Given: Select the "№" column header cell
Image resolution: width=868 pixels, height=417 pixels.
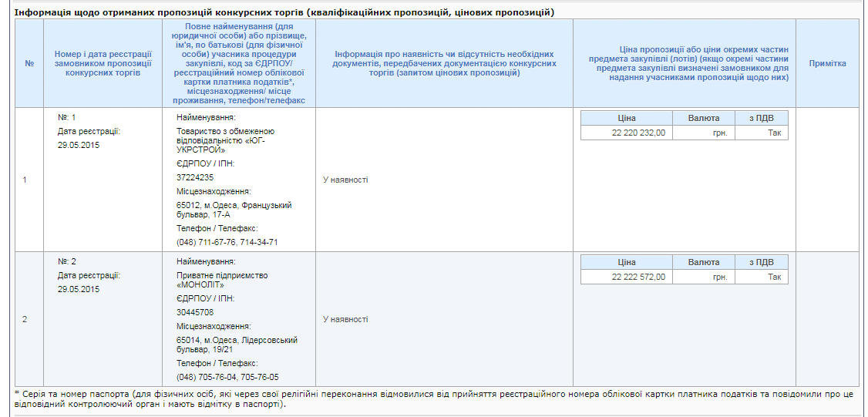Looking at the screenshot, I should pos(29,63).
